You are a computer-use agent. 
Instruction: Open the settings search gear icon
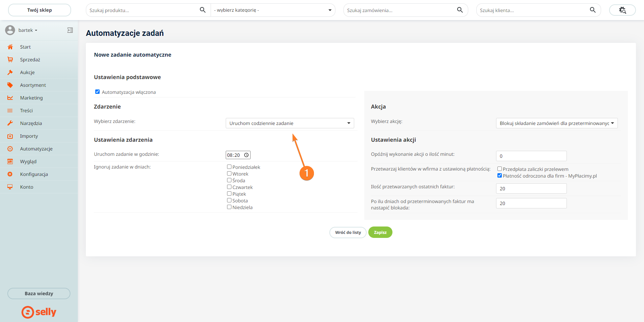pos(622,10)
